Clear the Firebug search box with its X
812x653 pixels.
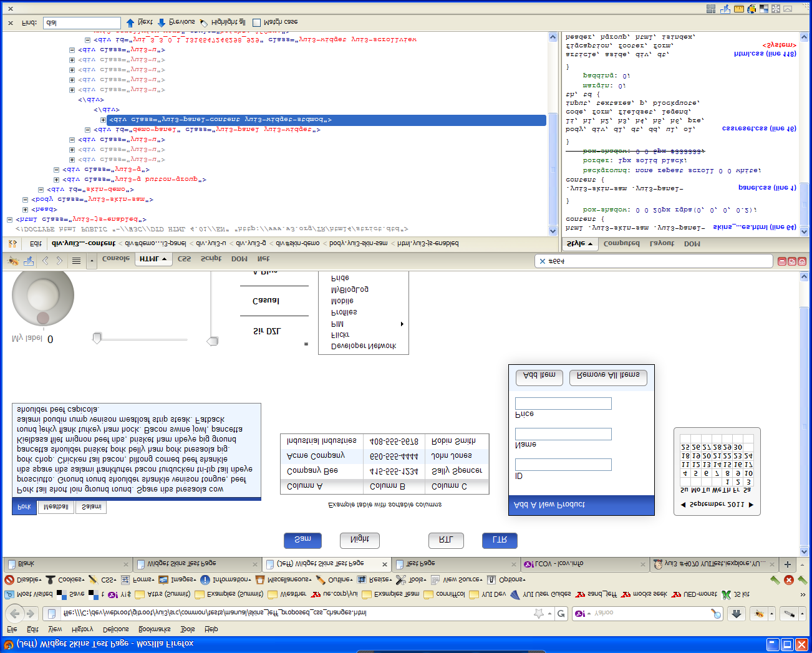pyautogui.click(x=542, y=261)
